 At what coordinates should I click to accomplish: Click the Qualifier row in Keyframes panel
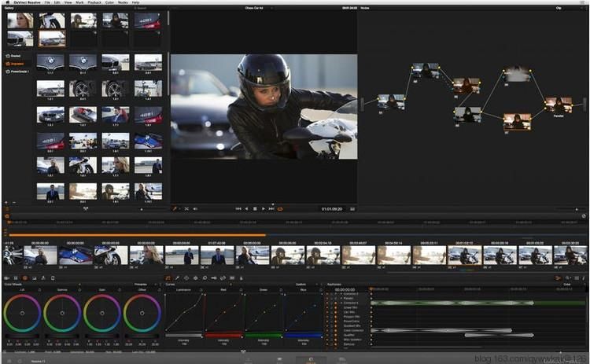tap(348, 335)
